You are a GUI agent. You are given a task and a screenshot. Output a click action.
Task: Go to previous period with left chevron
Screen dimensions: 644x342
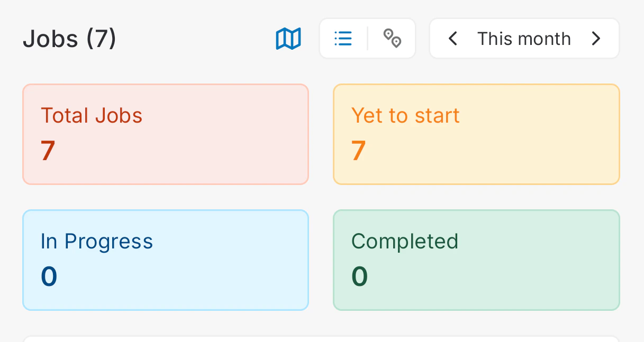(x=452, y=39)
